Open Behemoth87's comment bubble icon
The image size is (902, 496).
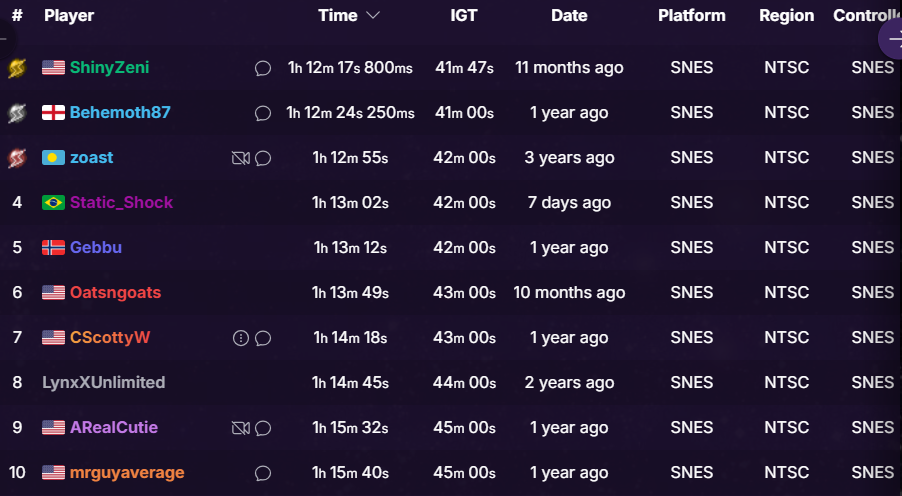tap(263, 113)
